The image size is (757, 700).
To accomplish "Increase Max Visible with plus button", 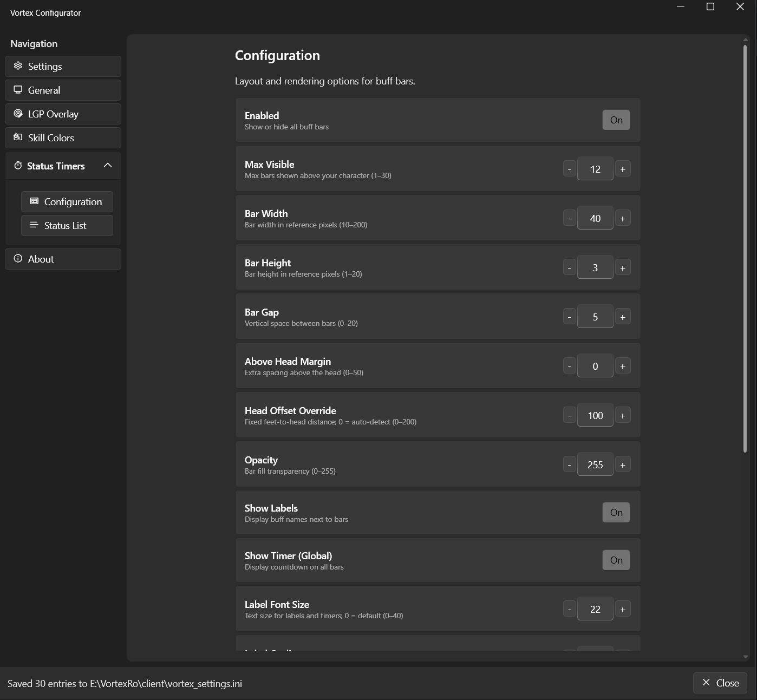I will point(623,169).
